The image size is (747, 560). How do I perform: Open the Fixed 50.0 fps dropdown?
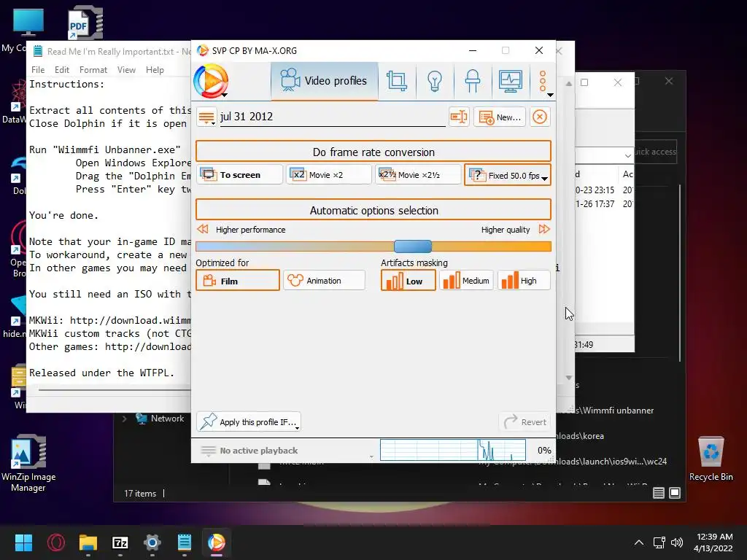pyautogui.click(x=508, y=175)
